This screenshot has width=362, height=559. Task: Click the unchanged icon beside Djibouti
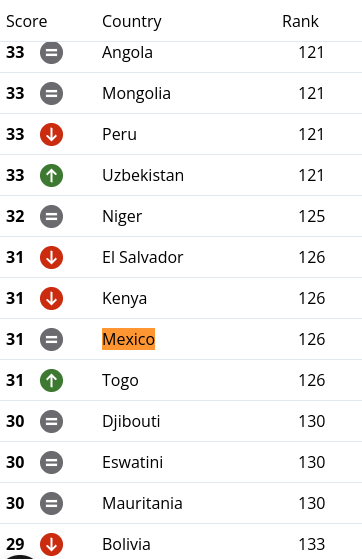51,421
